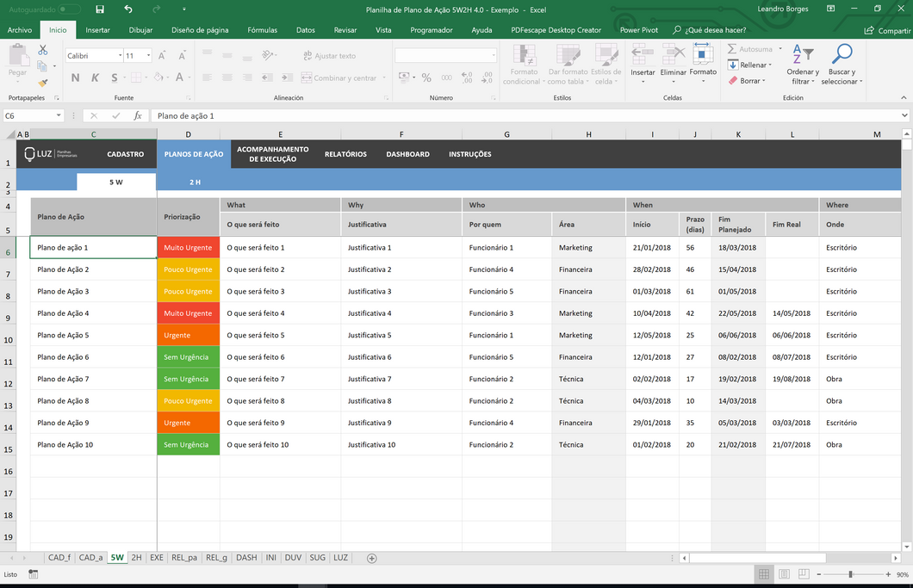Toggle bold N formatting
913x588 pixels.
coord(75,77)
